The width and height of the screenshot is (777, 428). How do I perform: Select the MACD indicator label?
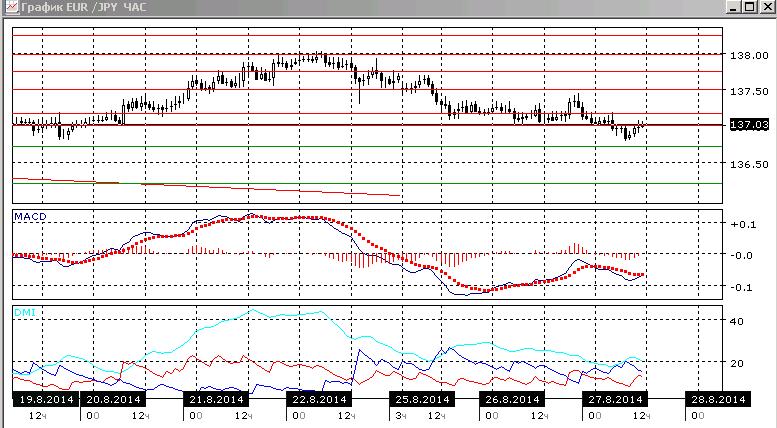pos(30,217)
